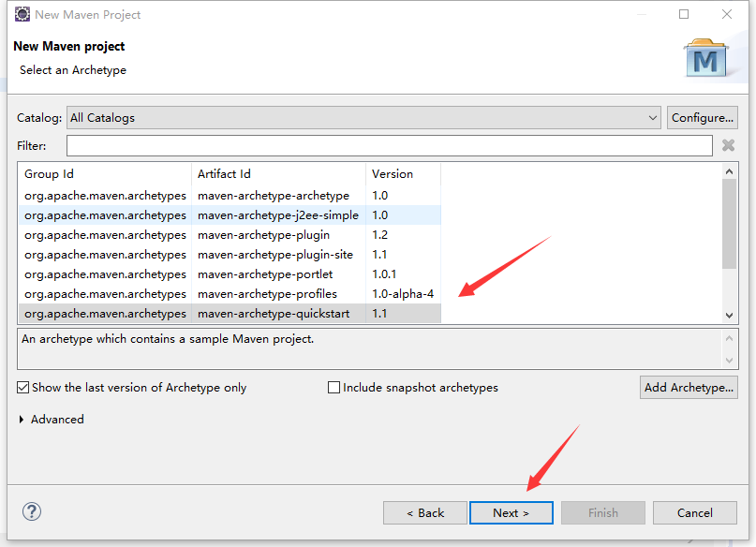Clear the filter with the X icon
This screenshot has width=756, height=547.
[x=728, y=145]
